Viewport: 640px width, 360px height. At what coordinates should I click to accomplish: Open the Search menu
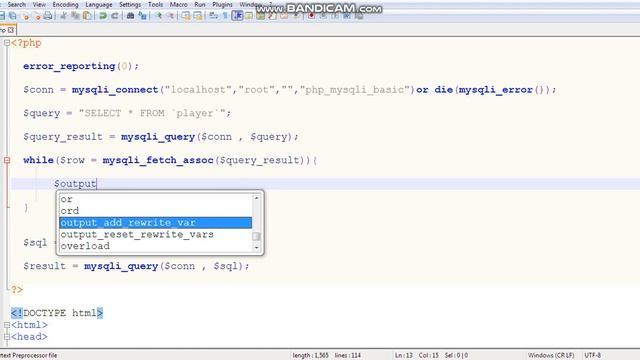click(16, 4)
